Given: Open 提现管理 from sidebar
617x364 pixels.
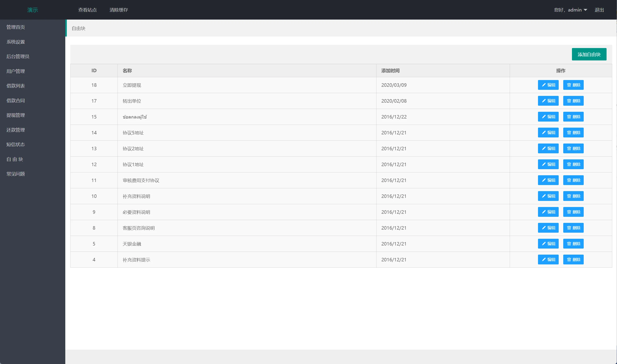Looking at the screenshot, I should (x=16, y=115).
